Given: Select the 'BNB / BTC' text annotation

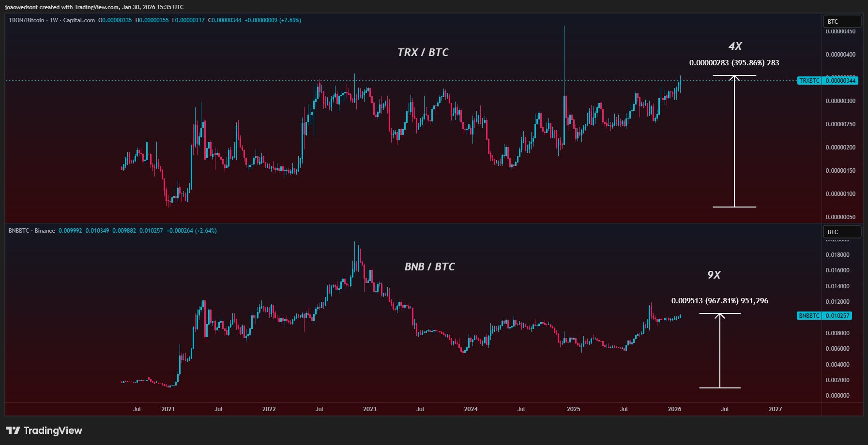Looking at the screenshot, I should 430,267.
